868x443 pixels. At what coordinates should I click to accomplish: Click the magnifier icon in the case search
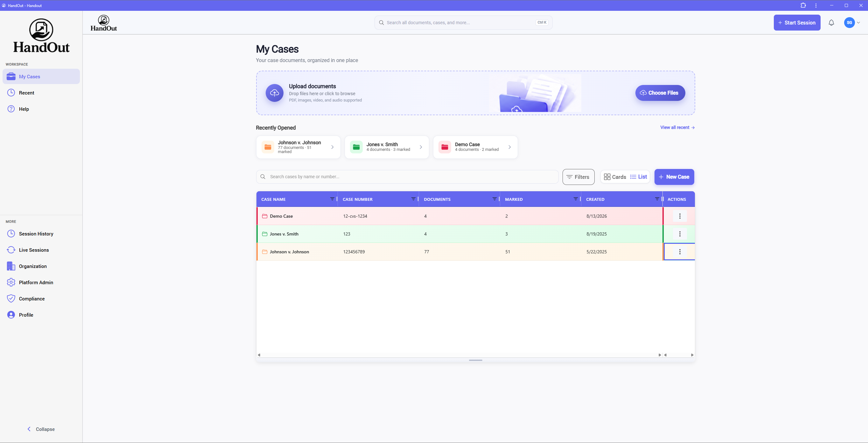click(263, 177)
